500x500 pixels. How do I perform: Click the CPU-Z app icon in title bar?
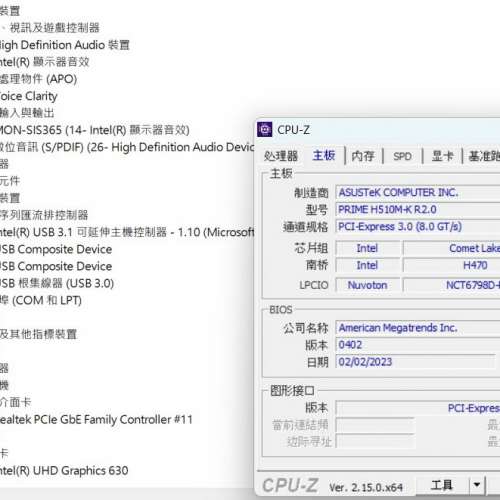tap(265, 129)
